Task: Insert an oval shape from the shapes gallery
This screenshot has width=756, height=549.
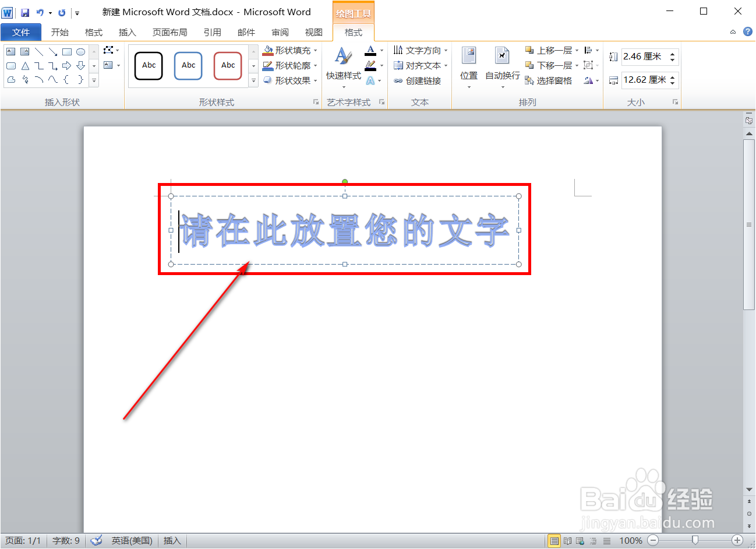Action: pos(81,51)
